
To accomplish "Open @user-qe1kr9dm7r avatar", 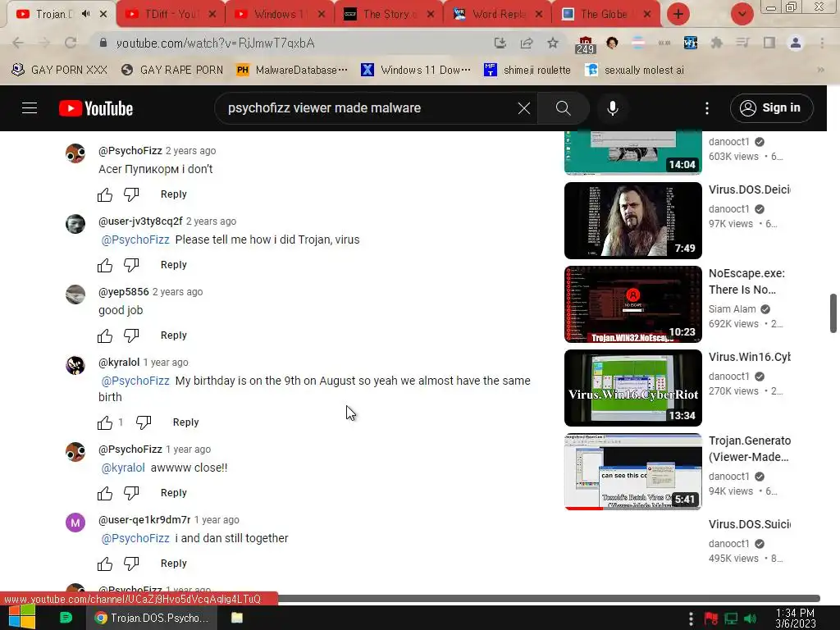I will click(x=75, y=522).
